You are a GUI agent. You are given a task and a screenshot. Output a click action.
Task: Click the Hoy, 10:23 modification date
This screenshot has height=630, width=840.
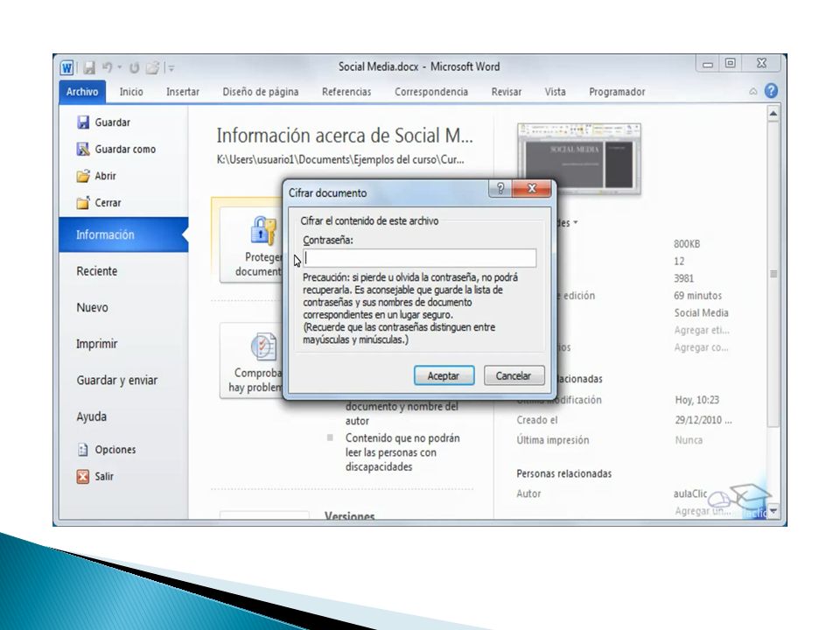697,400
